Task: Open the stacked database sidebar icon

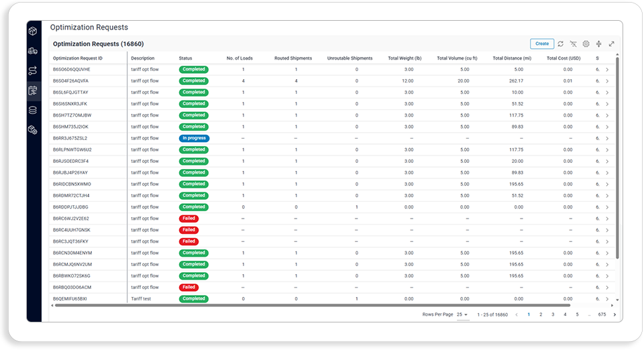Action: tap(33, 110)
